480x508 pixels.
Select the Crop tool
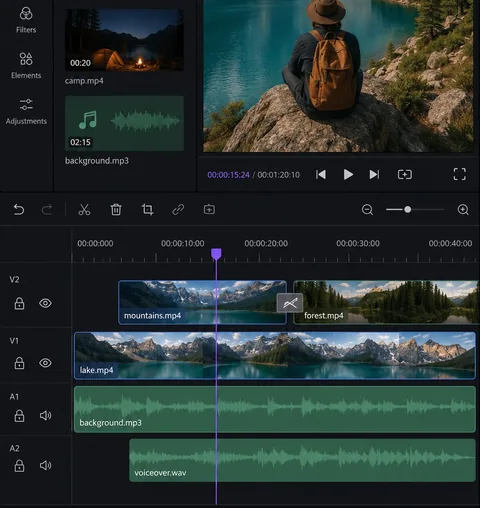pos(147,209)
